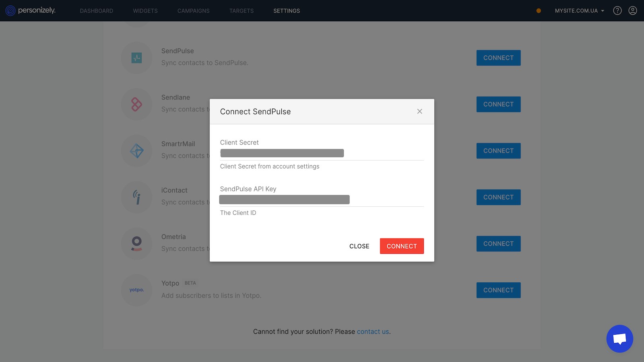Open the Dashboard menu item
Image resolution: width=644 pixels, height=362 pixels.
click(x=96, y=11)
